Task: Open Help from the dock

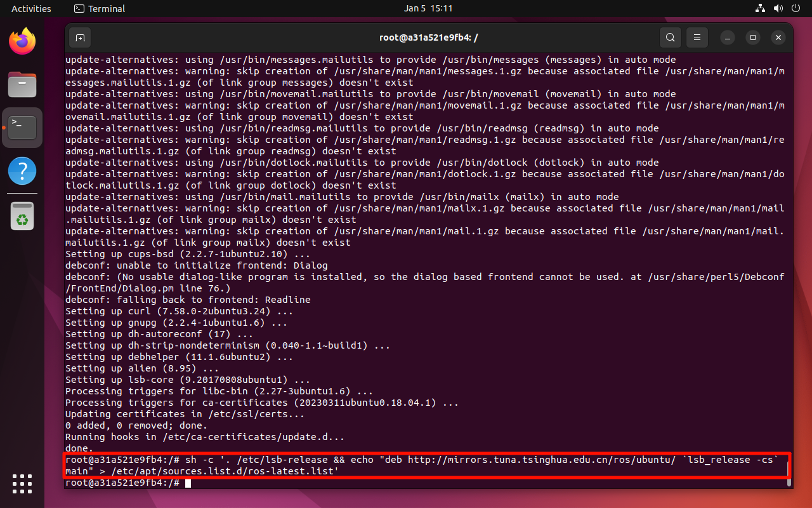Action: point(22,171)
